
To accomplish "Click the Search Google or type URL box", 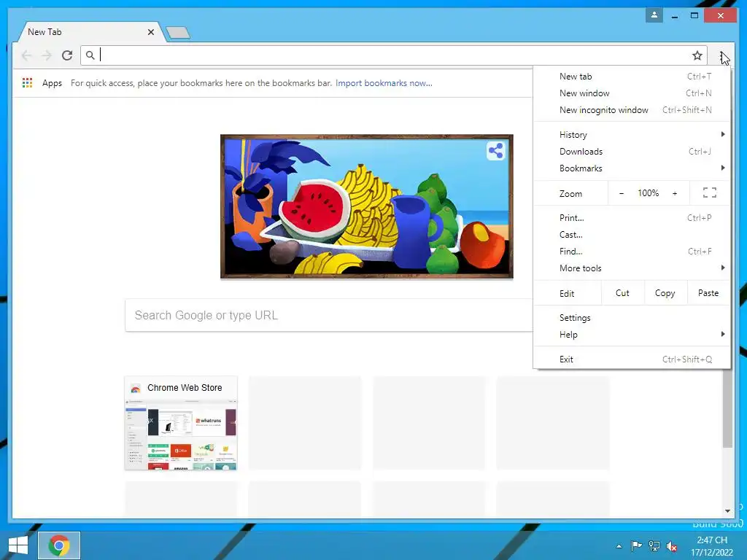I will 329,315.
